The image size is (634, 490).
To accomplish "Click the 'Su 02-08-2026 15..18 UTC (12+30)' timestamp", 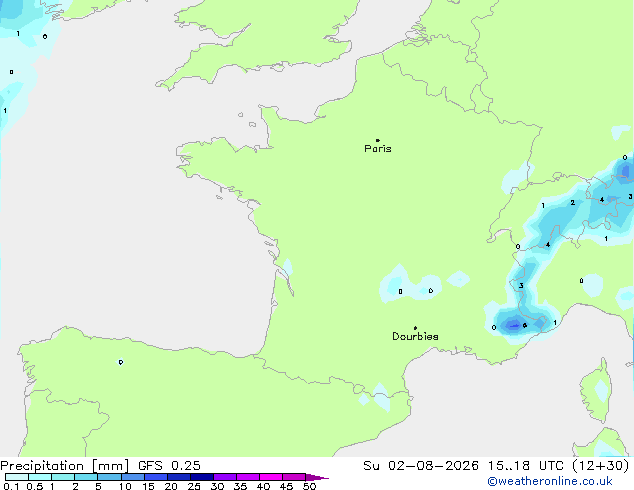I will 496,466.
